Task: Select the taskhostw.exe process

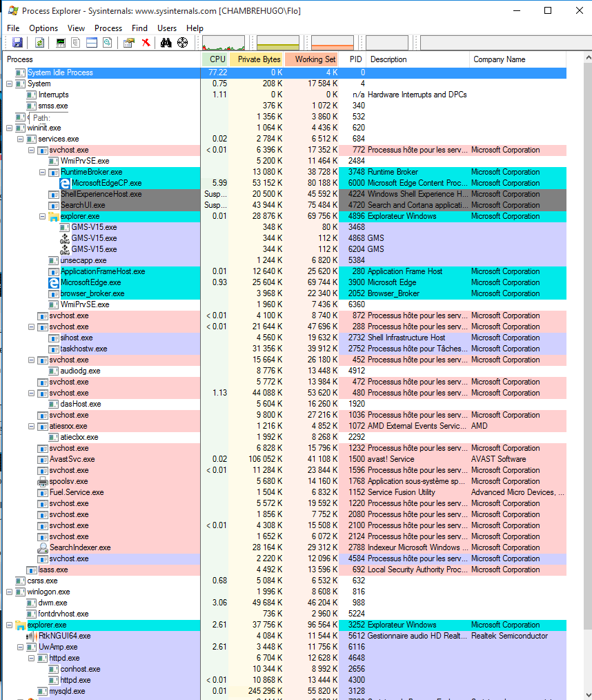Action: (285, 349)
